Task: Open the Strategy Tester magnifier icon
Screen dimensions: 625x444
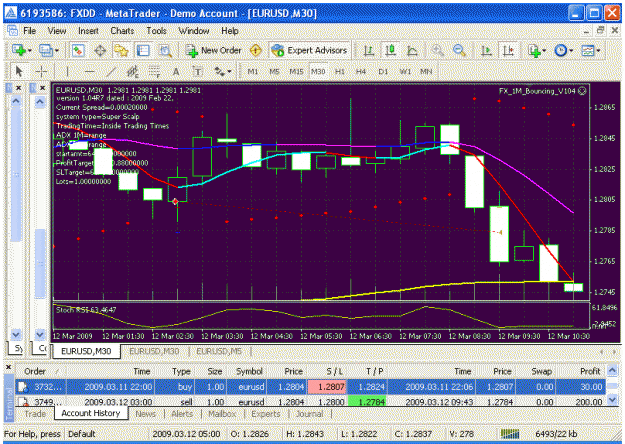Action: click(x=165, y=51)
